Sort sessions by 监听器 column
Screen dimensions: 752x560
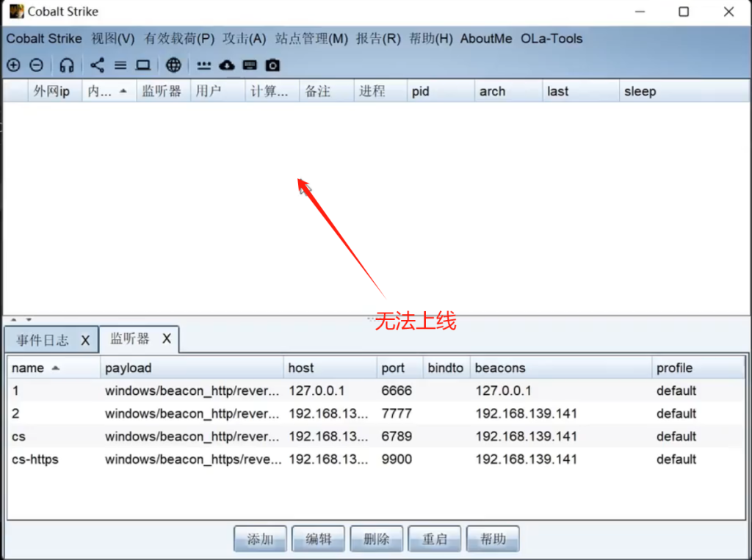click(x=164, y=91)
